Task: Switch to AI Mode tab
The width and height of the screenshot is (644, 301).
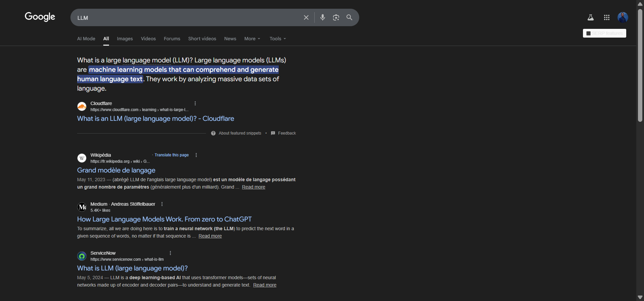Action: [86, 39]
